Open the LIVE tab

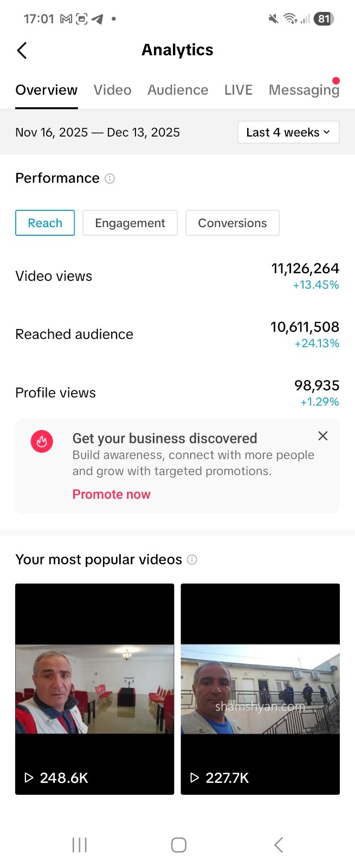238,90
